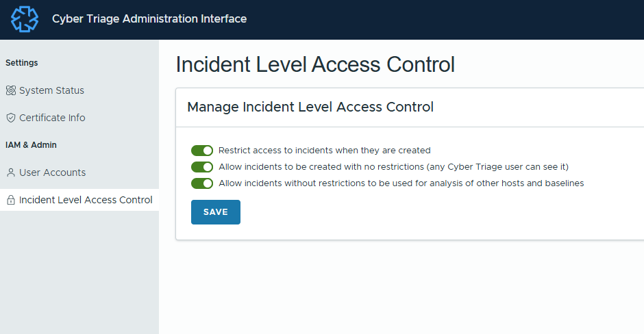Click the Manage Incident Level Access Control heading

pos(310,107)
